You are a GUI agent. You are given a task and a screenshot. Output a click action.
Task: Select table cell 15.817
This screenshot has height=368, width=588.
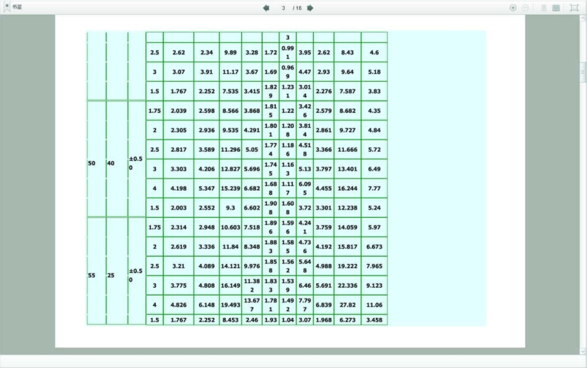click(x=347, y=247)
